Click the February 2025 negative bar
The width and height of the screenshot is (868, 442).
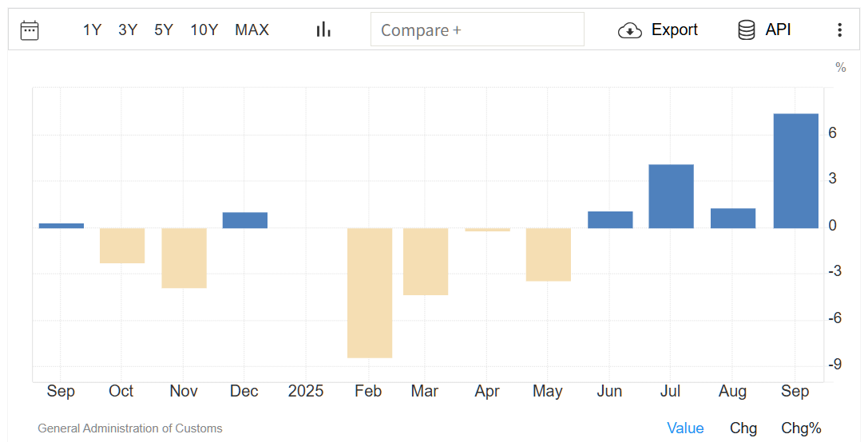pos(370,293)
